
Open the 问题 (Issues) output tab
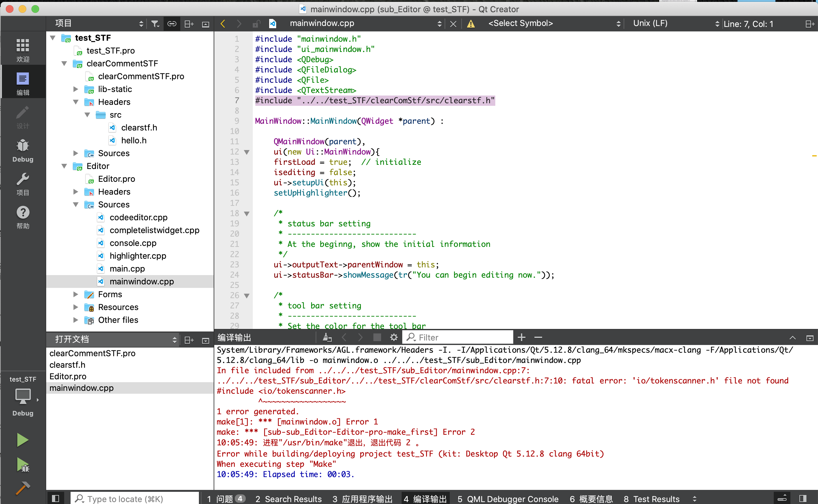[x=226, y=499]
